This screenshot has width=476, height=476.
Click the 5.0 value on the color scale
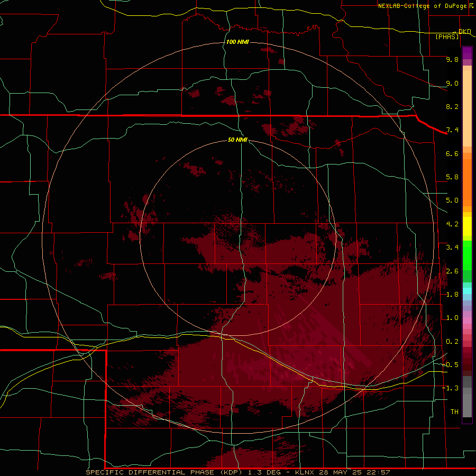coord(452,200)
